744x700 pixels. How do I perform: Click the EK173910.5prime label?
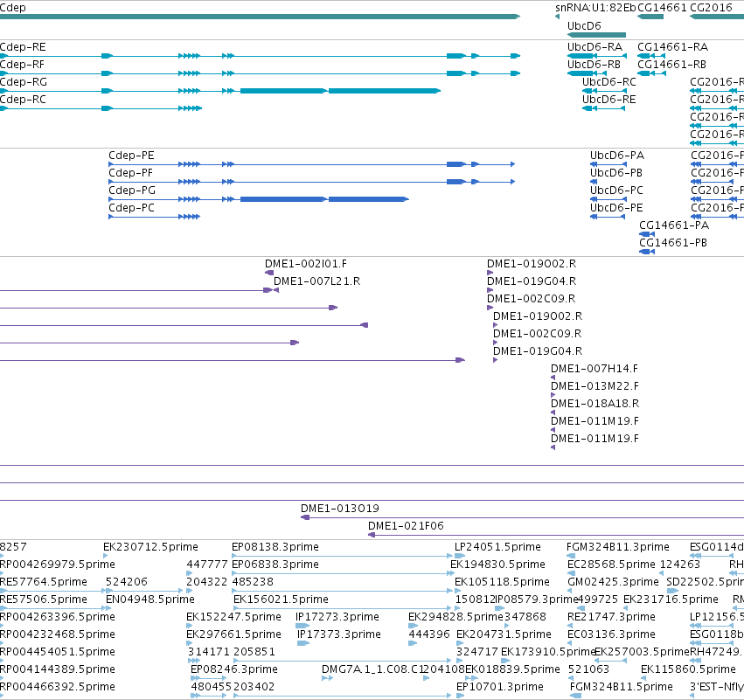[x=548, y=652]
